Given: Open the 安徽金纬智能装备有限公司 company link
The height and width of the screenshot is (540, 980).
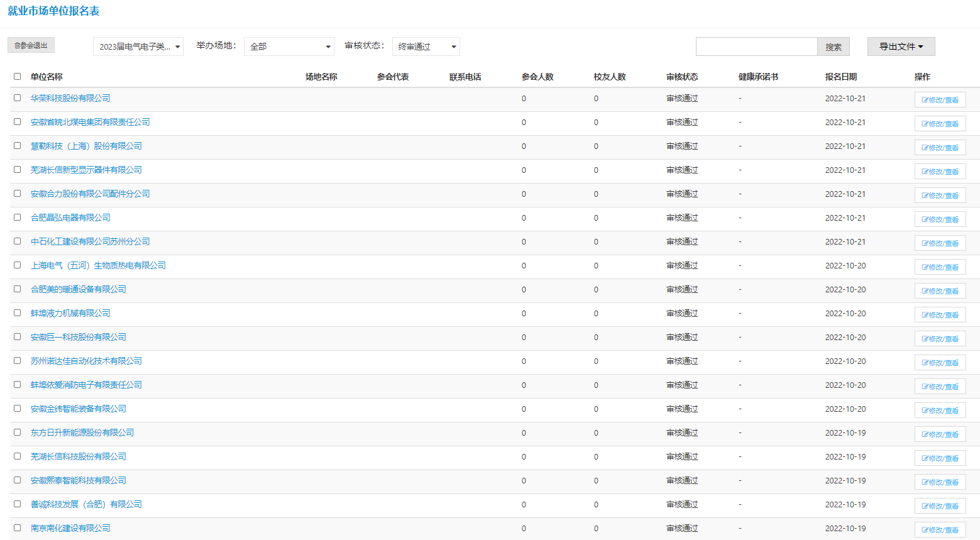Looking at the screenshot, I should [79, 409].
